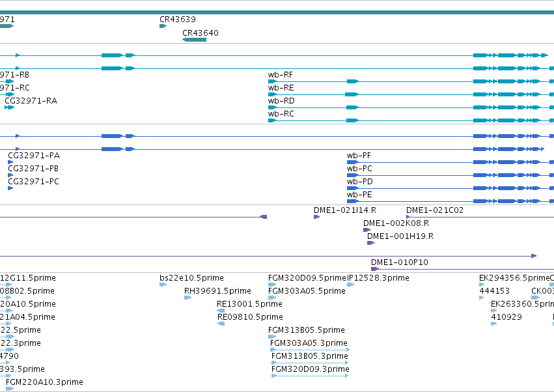
Task: Choose the wb-RC transcript label
Action: pos(281,114)
